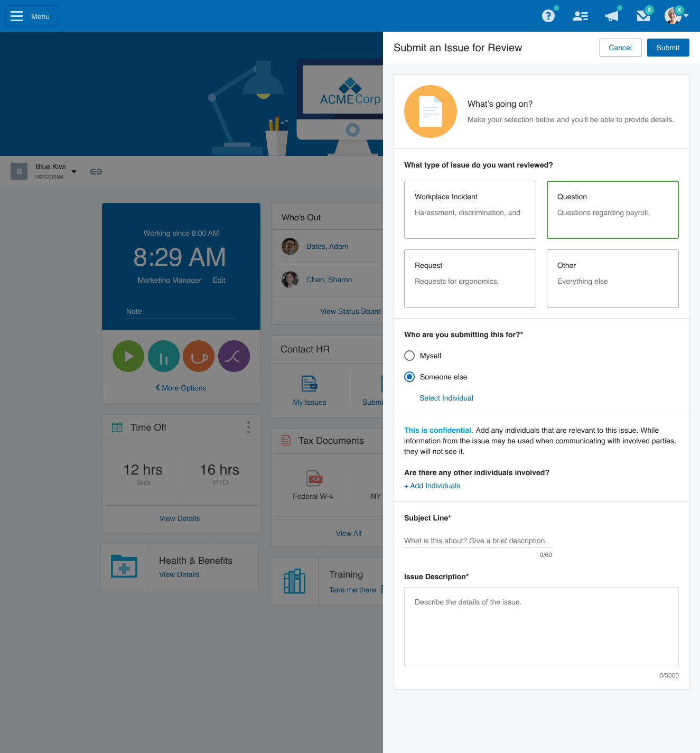Click the purple transfer icon
This screenshot has width=700, height=753.
(234, 356)
